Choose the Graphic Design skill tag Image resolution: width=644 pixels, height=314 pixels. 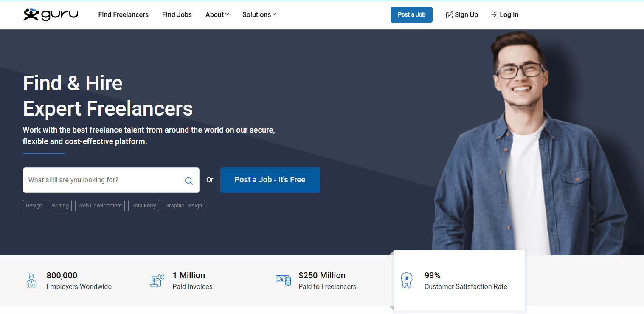pos(183,205)
